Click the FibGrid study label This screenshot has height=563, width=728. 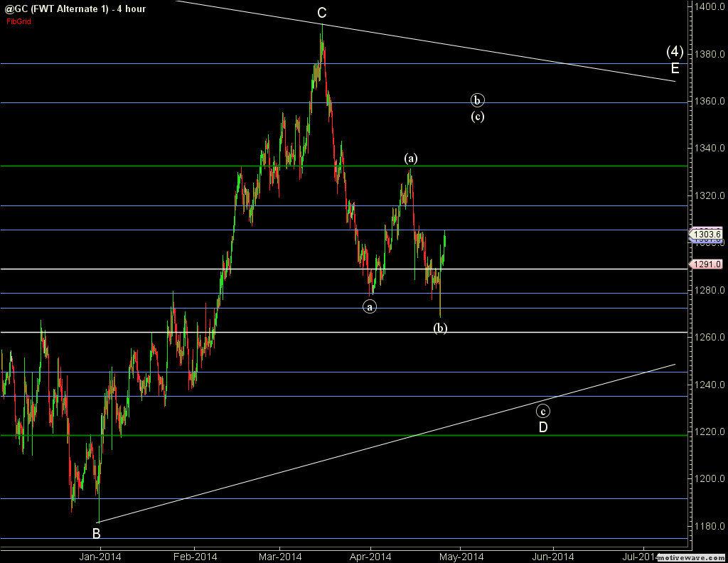[19, 21]
